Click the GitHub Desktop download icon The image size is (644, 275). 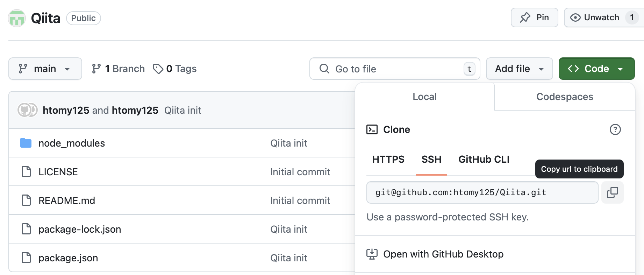coord(372,254)
